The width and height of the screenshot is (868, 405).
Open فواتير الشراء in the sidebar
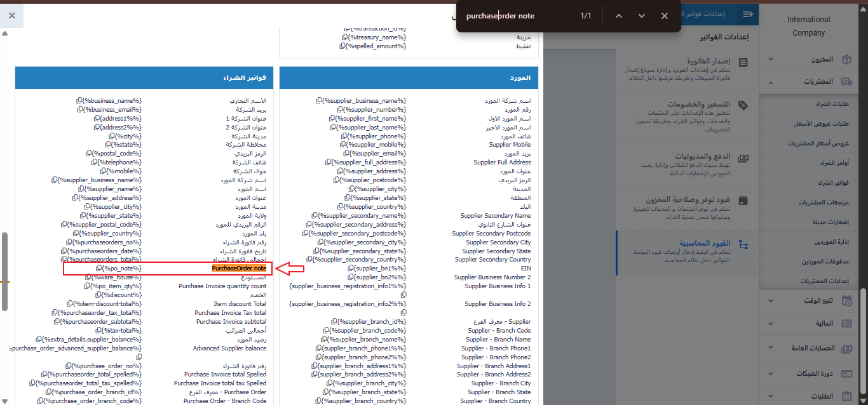pos(818,183)
